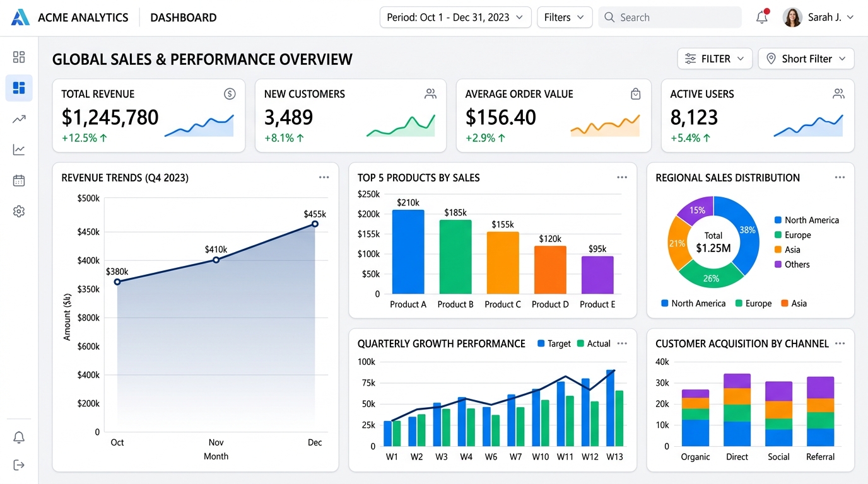Viewport: 868px width, 484px height.
Task: Open Revenue Trends more options menu
Action: [x=324, y=178]
